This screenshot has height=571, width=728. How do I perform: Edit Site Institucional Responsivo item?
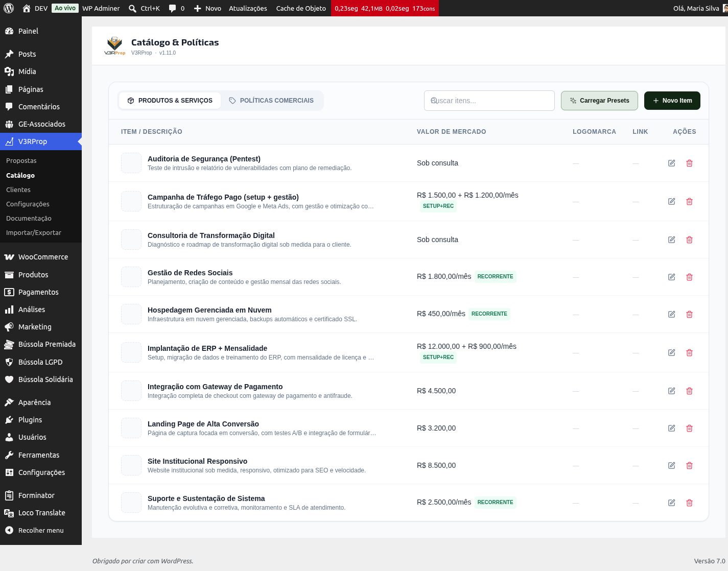pos(672,465)
